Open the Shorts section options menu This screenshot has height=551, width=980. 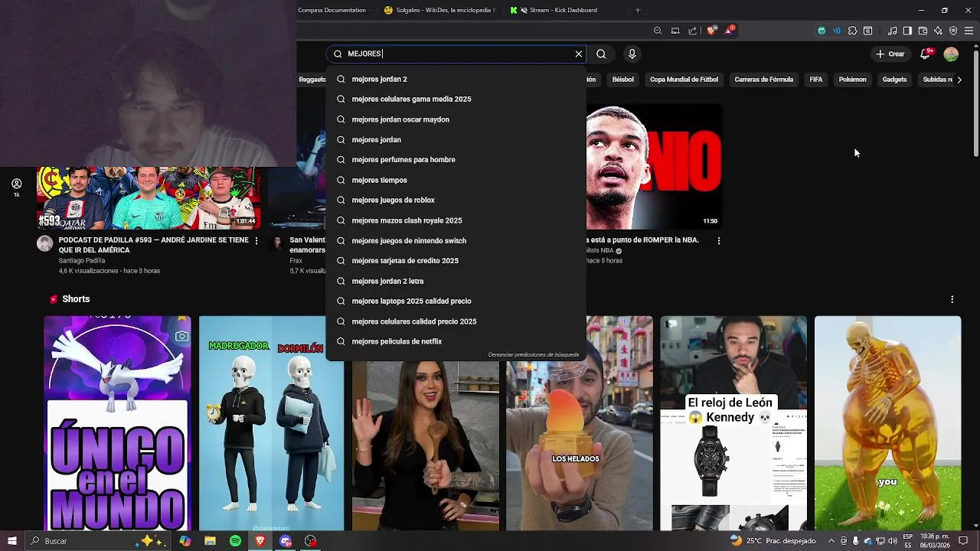tap(952, 299)
